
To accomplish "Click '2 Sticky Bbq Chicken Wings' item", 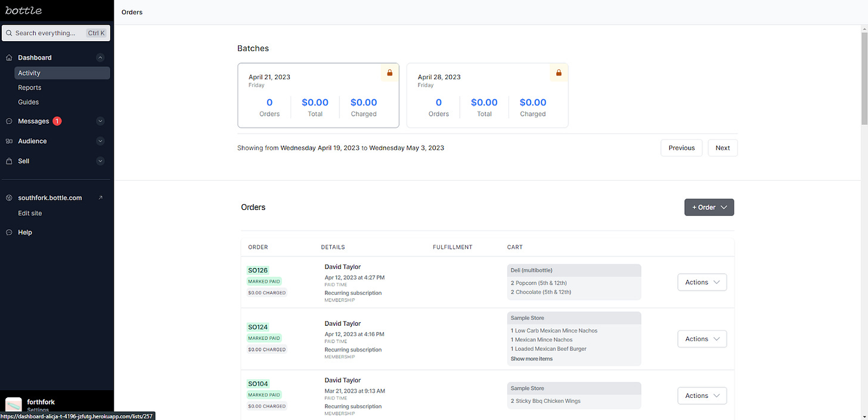I will pyautogui.click(x=545, y=401).
